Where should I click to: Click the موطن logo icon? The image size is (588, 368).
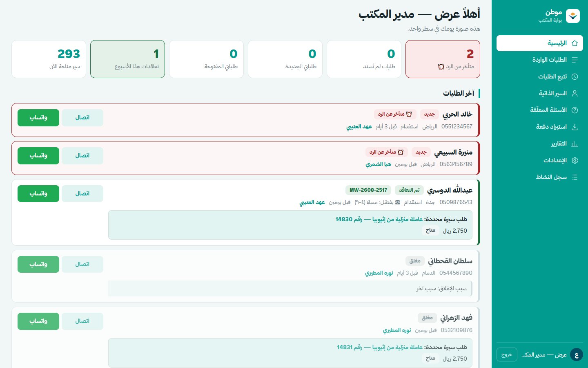tap(573, 16)
